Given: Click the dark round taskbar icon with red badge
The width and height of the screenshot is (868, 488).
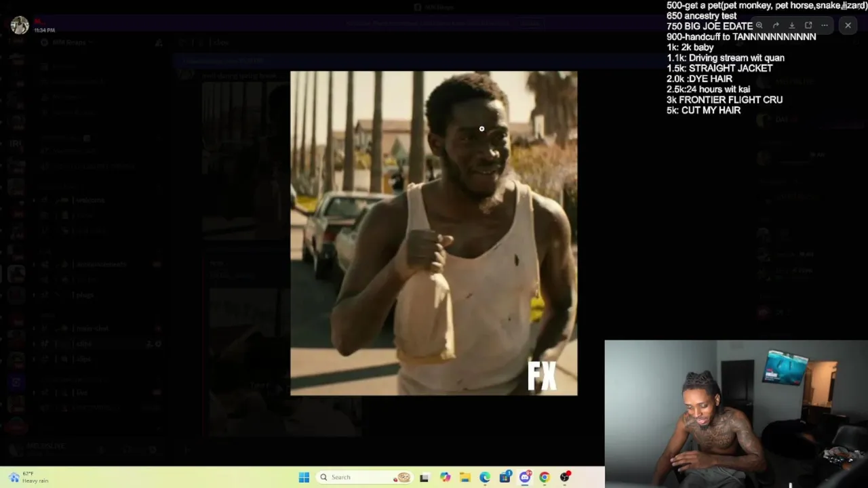Looking at the screenshot, I should point(565,477).
